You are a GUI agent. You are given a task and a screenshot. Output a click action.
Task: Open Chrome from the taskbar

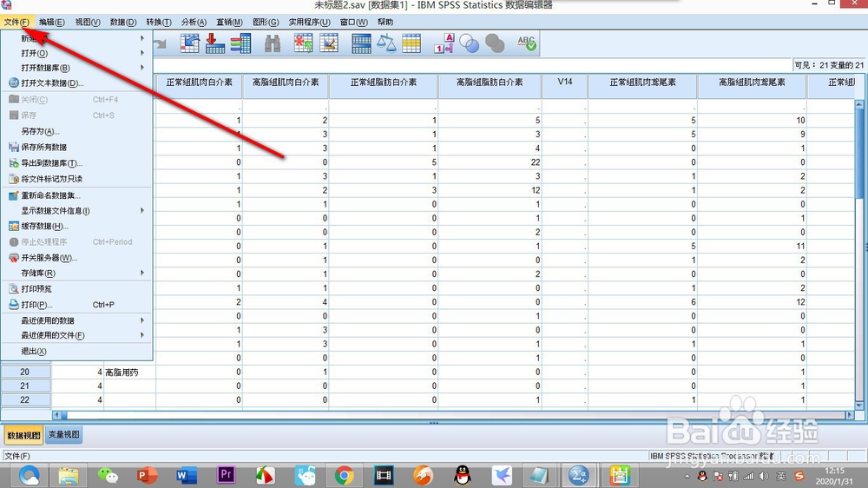(x=344, y=475)
